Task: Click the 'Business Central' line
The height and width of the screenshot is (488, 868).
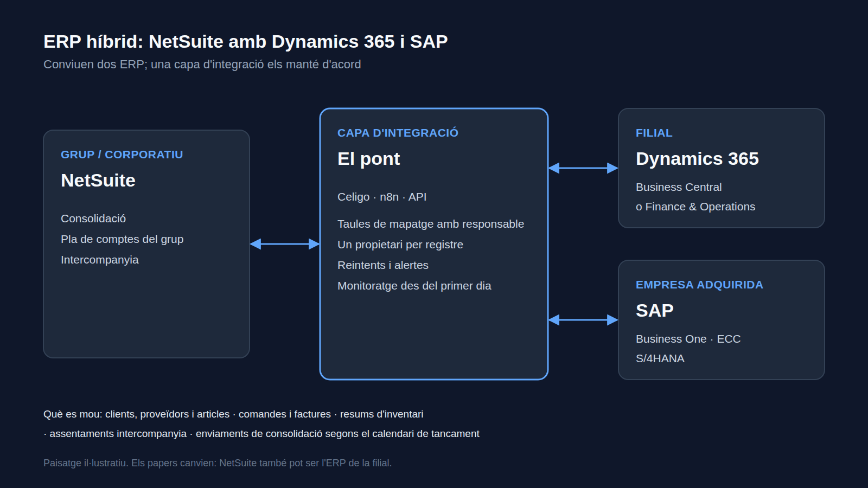Action: coord(679,187)
